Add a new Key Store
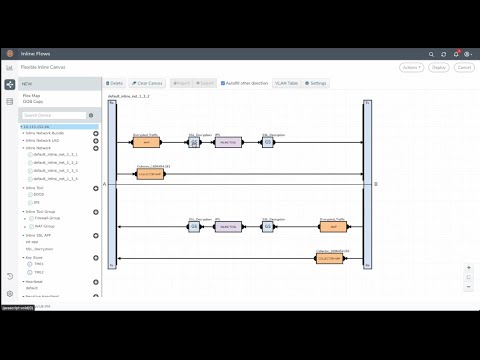480x360 pixels. [96, 258]
